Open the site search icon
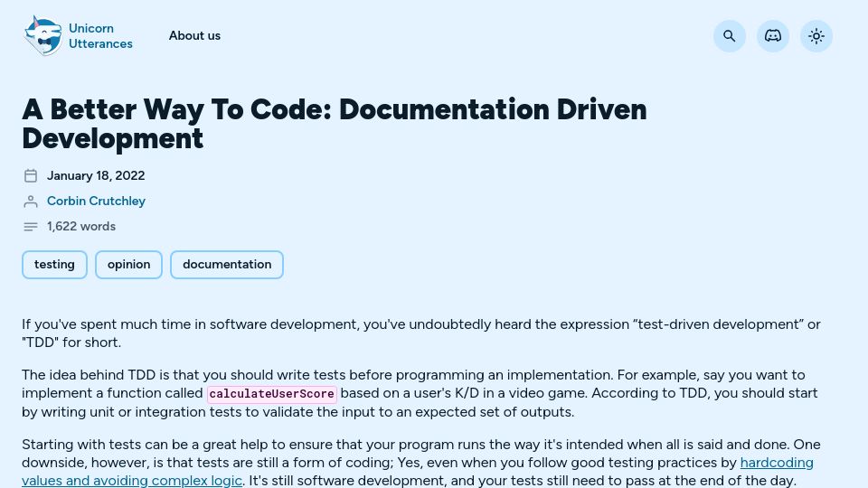The height and width of the screenshot is (488, 868). tap(729, 36)
